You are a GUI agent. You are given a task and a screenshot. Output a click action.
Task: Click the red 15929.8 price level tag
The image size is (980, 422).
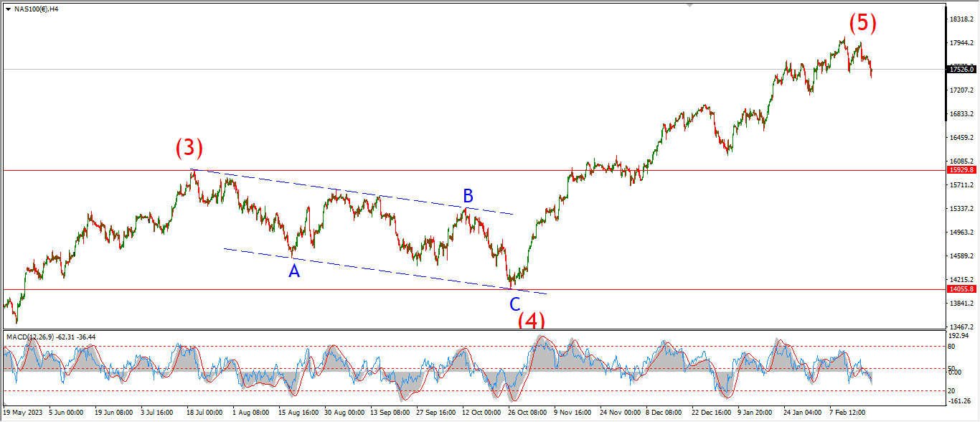pos(961,170)
